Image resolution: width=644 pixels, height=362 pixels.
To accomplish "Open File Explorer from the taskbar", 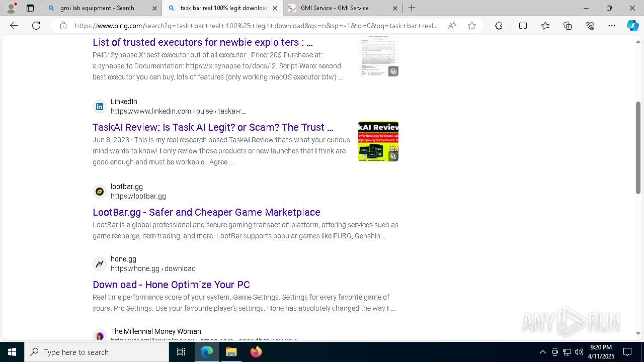I will click(x=231, y=352).
